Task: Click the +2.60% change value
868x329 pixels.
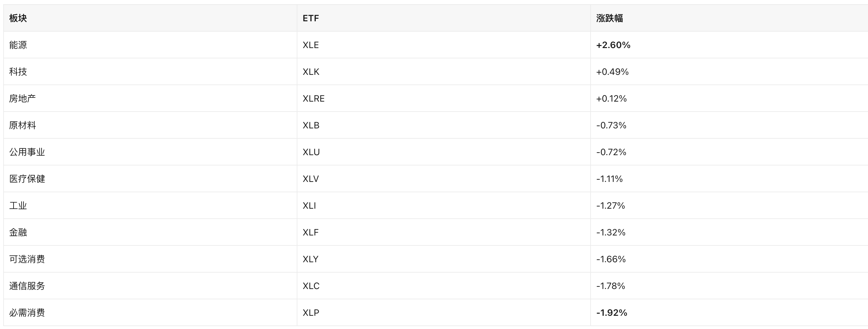Action: [x=613, y=45]
